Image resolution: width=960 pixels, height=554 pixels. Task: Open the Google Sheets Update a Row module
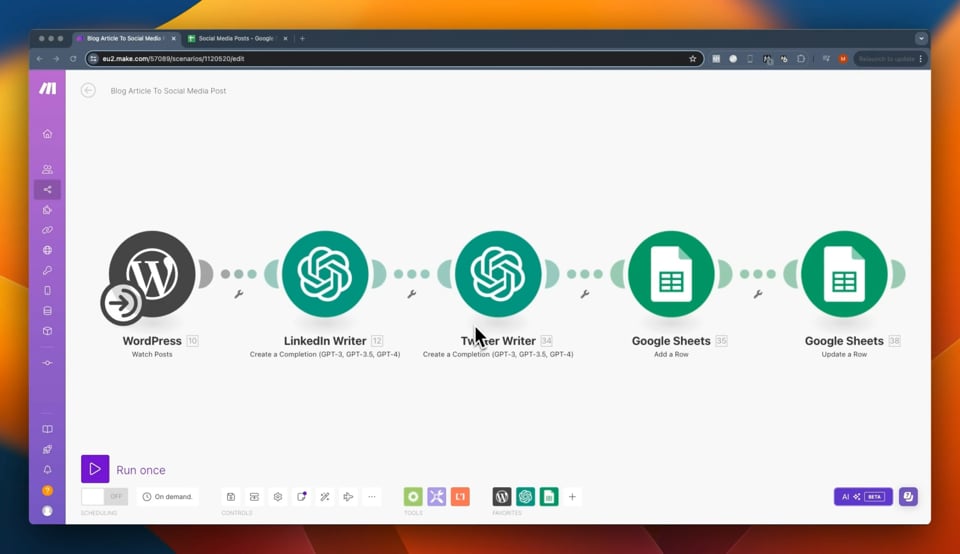pos(844,274)
